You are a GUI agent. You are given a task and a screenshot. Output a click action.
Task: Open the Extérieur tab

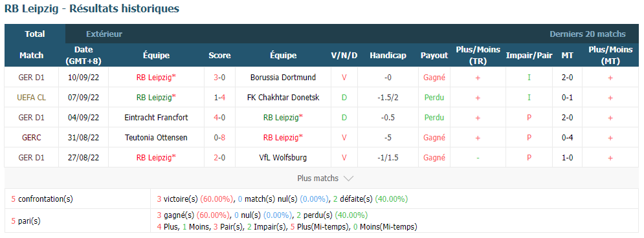click(104, 34)
